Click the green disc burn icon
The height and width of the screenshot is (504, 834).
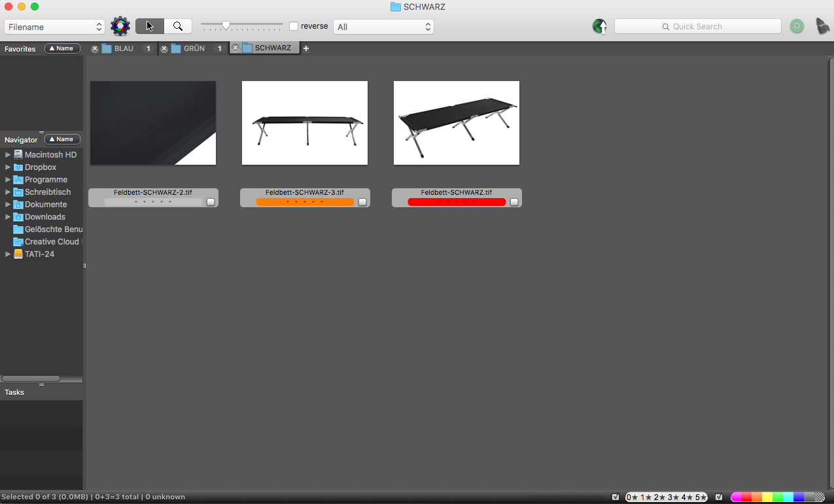pos(797,26)
